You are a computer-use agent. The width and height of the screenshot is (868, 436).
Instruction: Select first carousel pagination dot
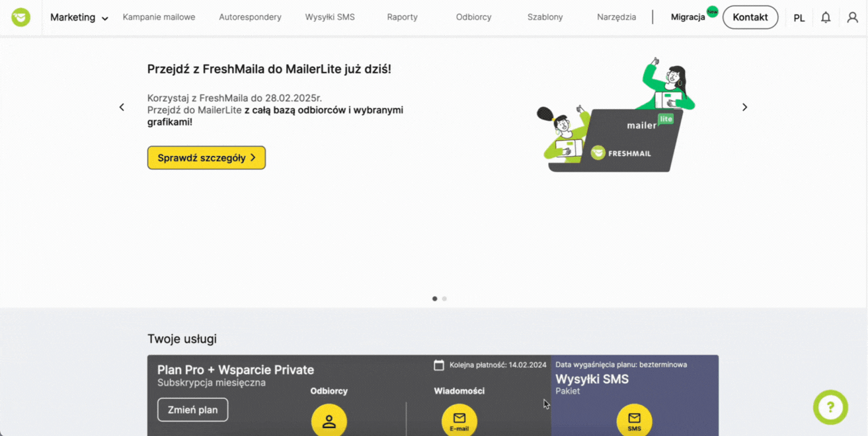434,299
